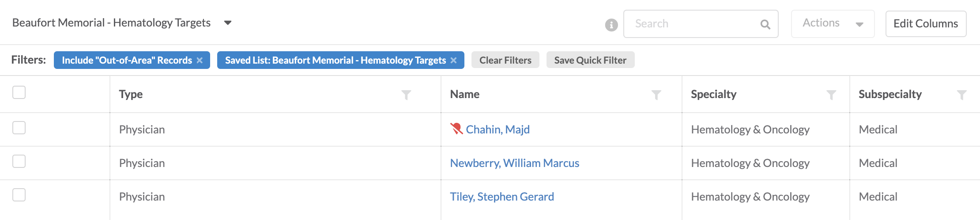Check the box for Newberry row
The image size is (980, 220).
(19, 161)
